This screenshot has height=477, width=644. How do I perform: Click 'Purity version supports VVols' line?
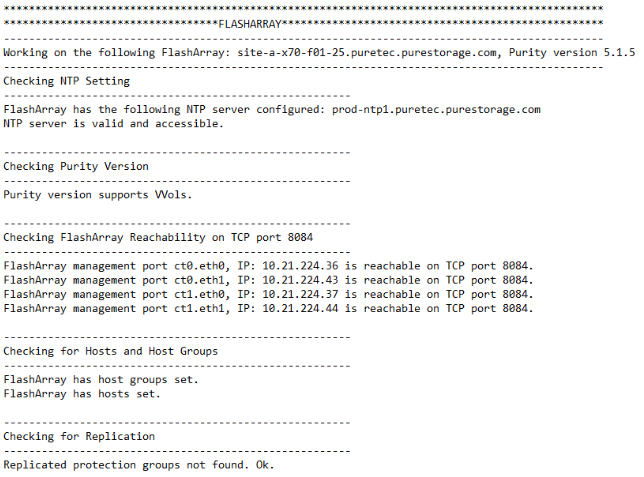(98, 194)
